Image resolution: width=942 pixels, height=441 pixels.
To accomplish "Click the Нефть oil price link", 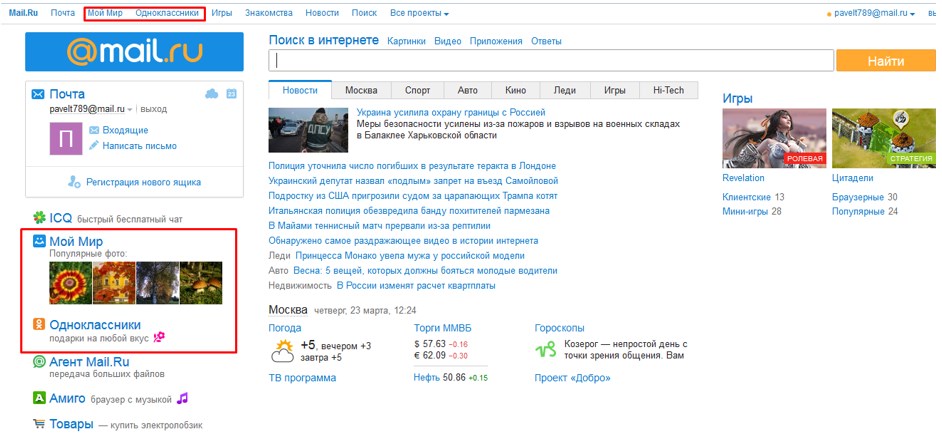I will (427, 378).
